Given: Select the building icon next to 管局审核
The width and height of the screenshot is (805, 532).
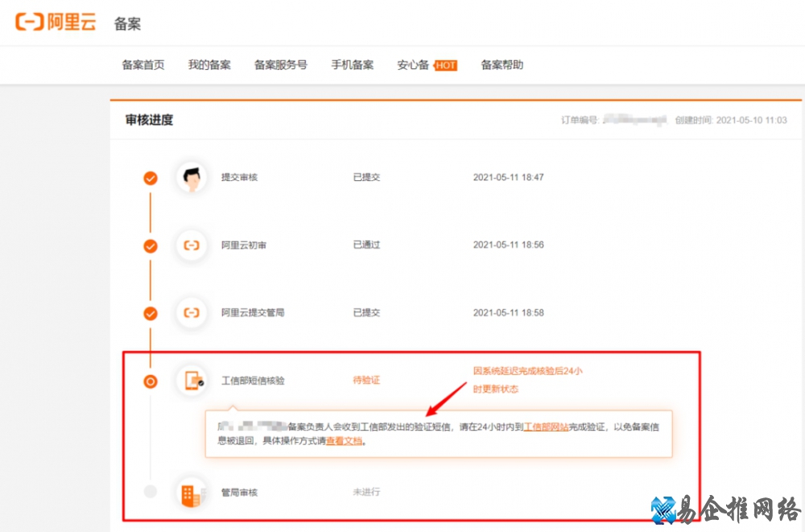Looking at the screenshot, I should [x=191, y=493].
